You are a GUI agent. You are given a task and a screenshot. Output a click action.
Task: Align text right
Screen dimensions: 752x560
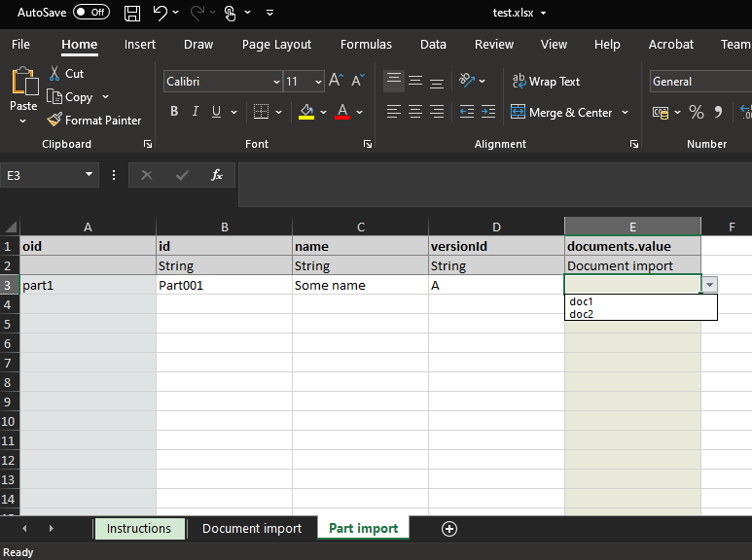[437, 112]
